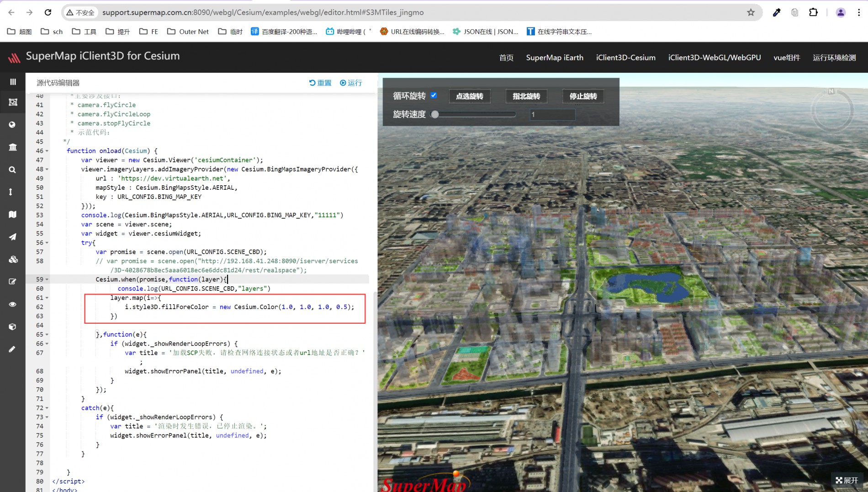Open the iClient3D-Cesium nav item
The image size is (868, 492).
pyautogui.click(x=625, y=58)
